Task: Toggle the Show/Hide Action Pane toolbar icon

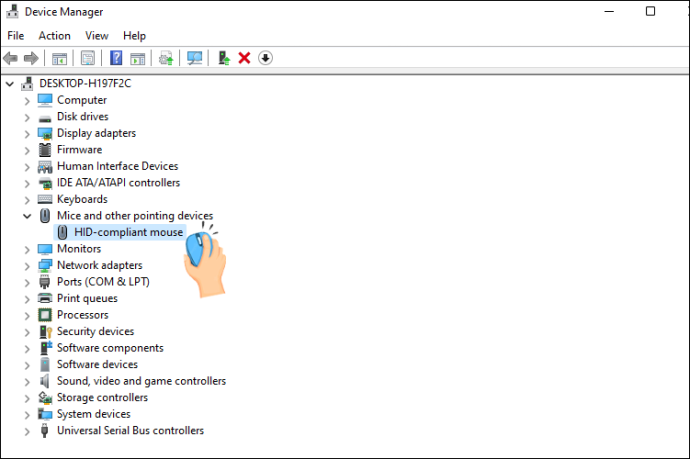Action: (x=138, y=58)
